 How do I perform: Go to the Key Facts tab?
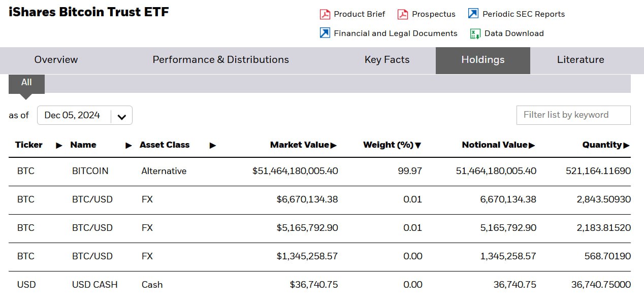point(387,60)
